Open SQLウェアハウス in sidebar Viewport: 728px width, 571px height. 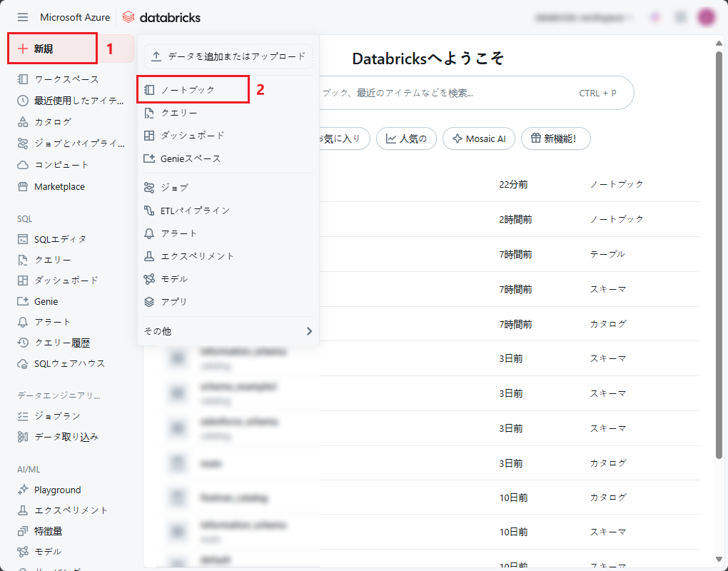61,363
